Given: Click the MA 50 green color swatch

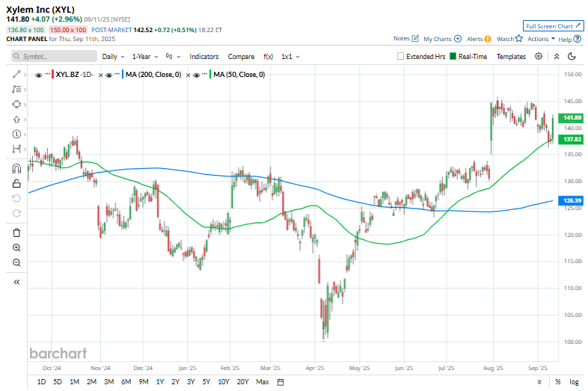Looking at the screenshot, I should (x=210, y=74).
